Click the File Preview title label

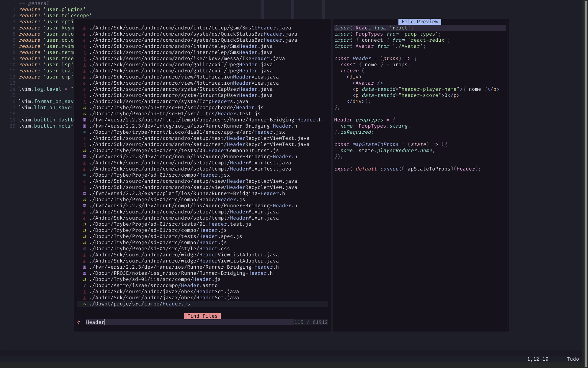click(x=420, y=22)
